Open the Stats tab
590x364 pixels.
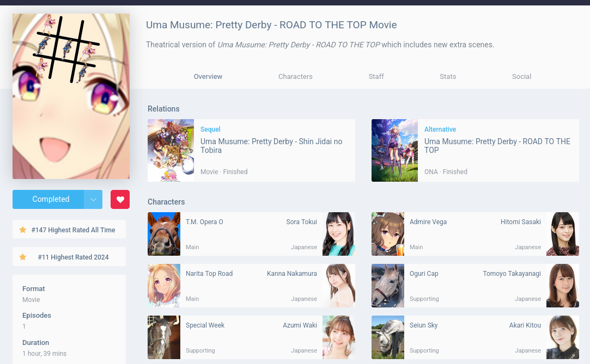tap(448, 77)
